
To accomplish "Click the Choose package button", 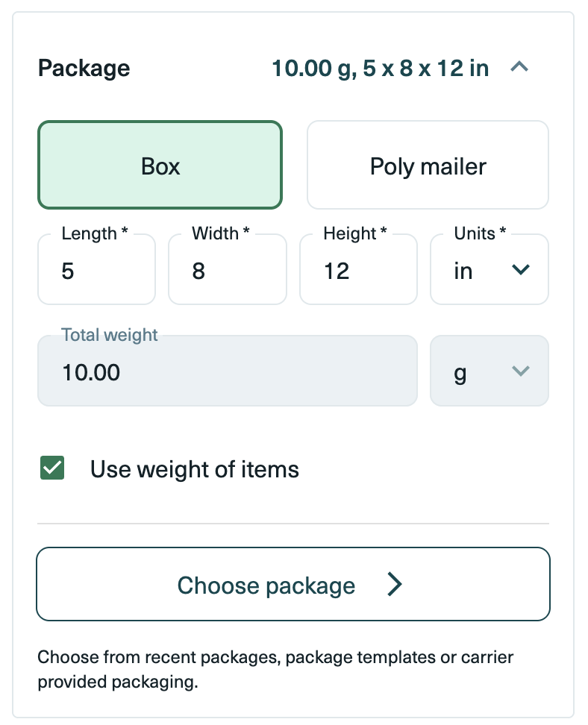I will [293, 584].
